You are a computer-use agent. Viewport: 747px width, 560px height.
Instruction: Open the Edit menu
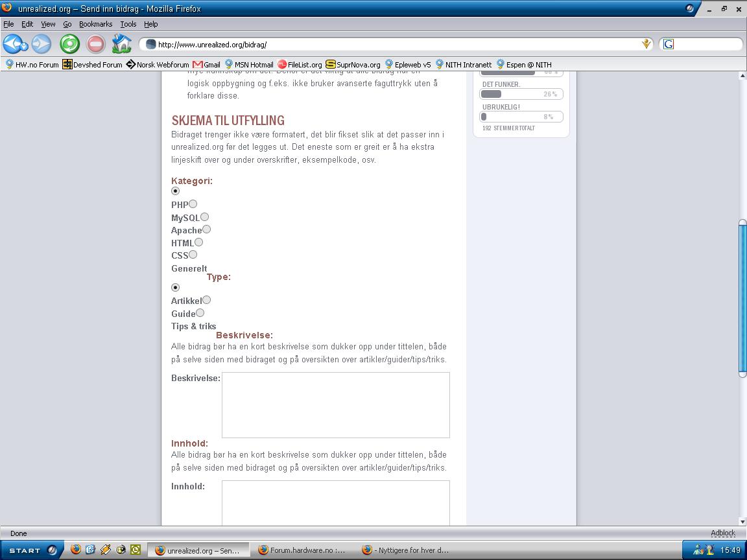pyautogui.click(x=27, y=24)
